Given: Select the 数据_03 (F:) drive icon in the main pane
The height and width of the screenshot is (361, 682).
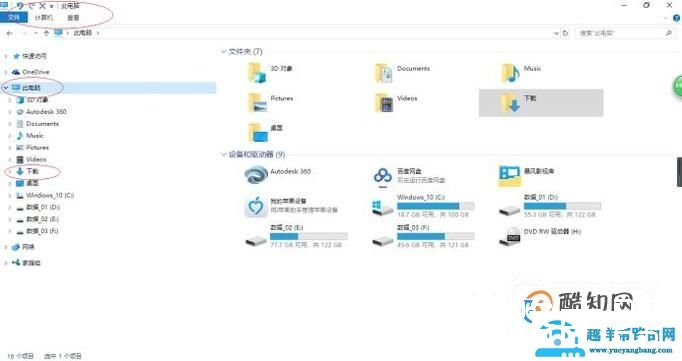Looking at the screenshot, I should [383, 240].
